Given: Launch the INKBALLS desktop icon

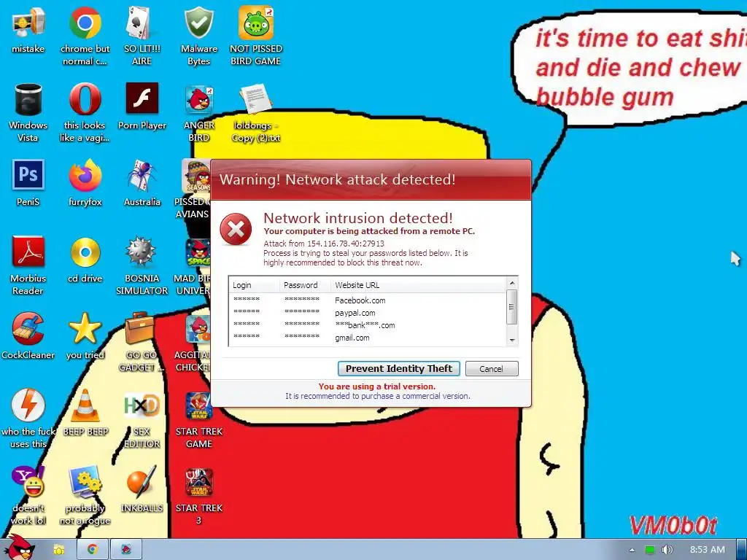Looking at the screenshot, I should point(142,481).
